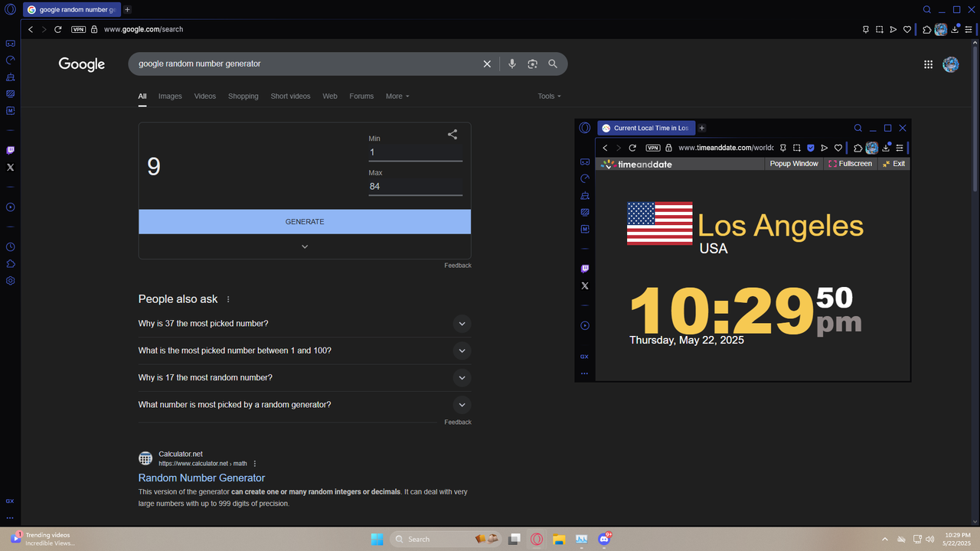Image resolution: width=980 pixels, height=551 pixels.
Task: Switch to Forums search tab
Action: pos(361,96)
